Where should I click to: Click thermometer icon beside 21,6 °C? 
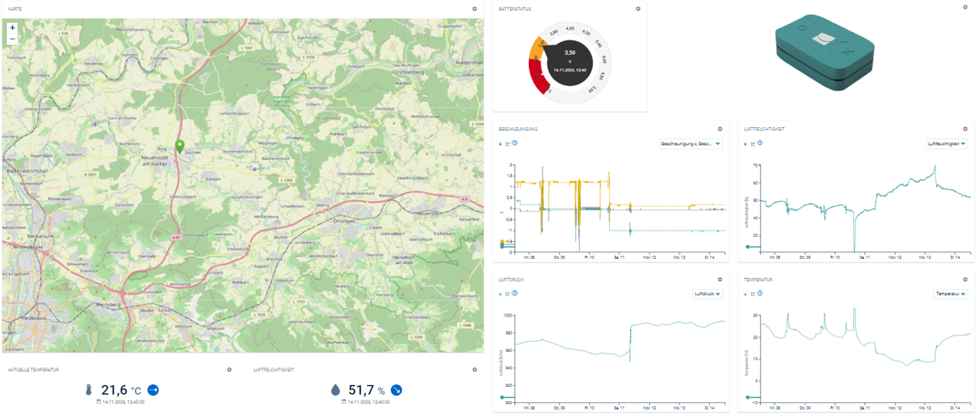(x=90, y=390)
